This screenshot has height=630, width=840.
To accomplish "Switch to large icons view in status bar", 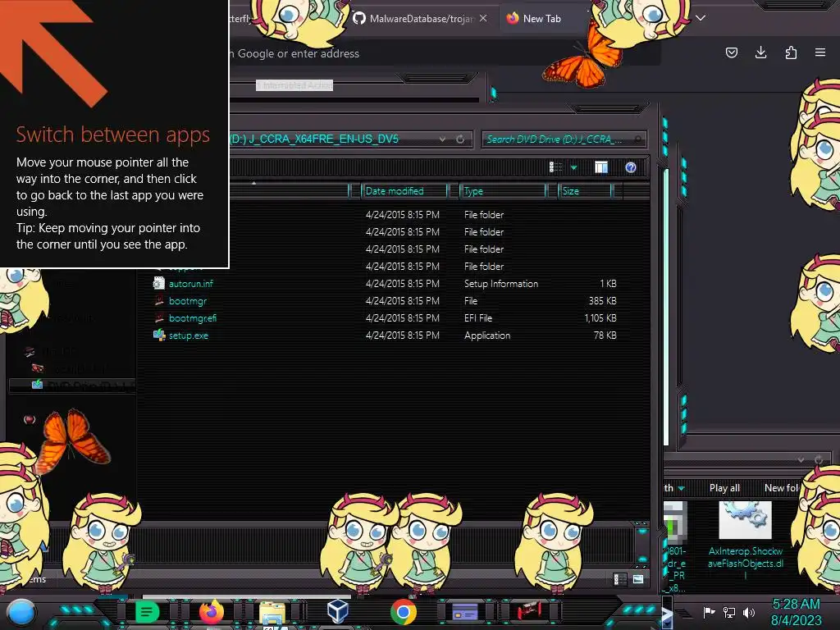I will point(638,579).
